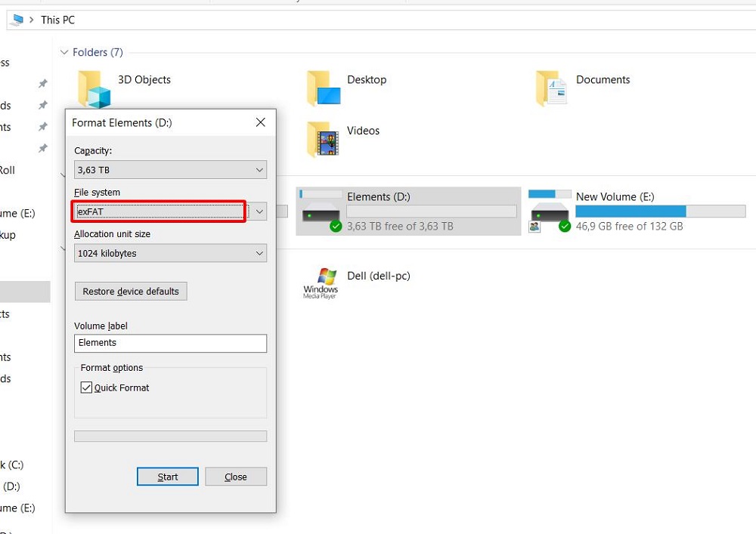This screenshot has height=534, width=756.
Task: Close the Format Elements dialog with X
Action: [261, 122]
